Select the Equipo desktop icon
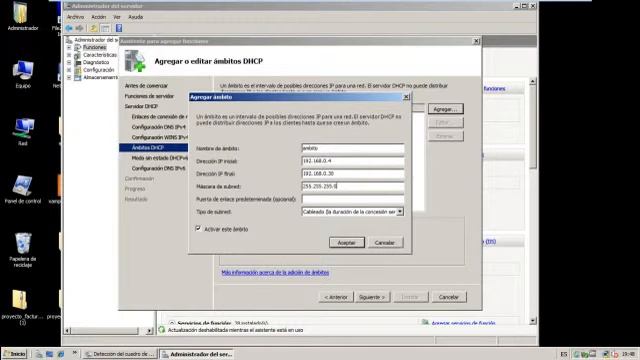The height and width of the screenshot is (360, 640). tap(23, 74)
